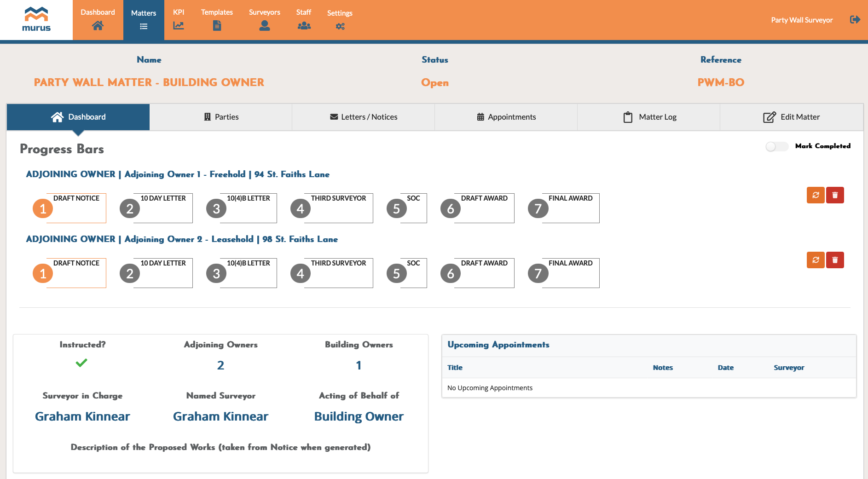Open the Matter Log tab

(649, 117)
